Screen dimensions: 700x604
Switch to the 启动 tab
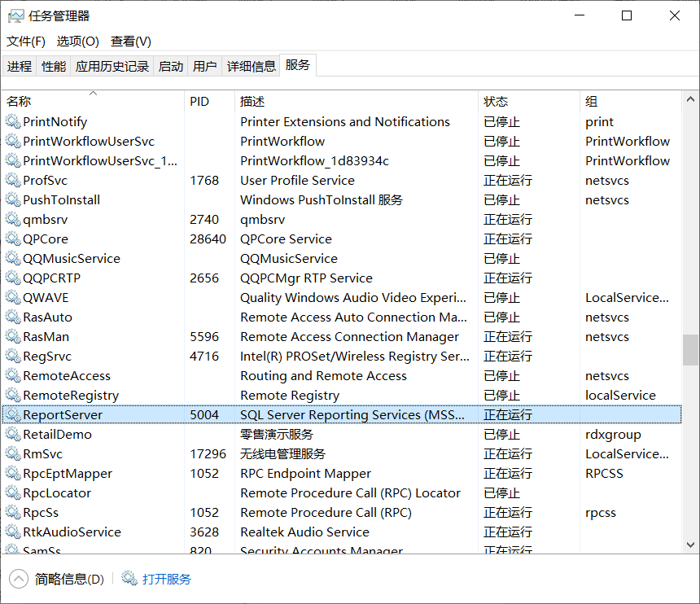tap(171, 67)
